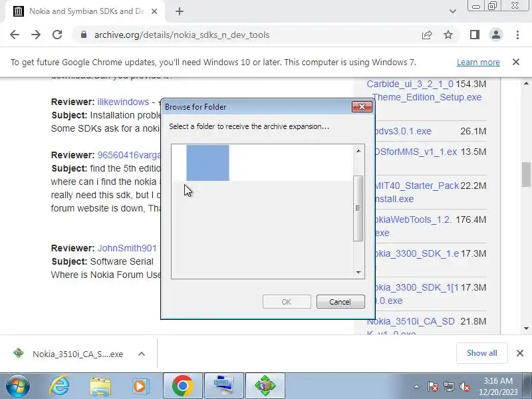Click folder list scroll down arrow

pos(358,273)
